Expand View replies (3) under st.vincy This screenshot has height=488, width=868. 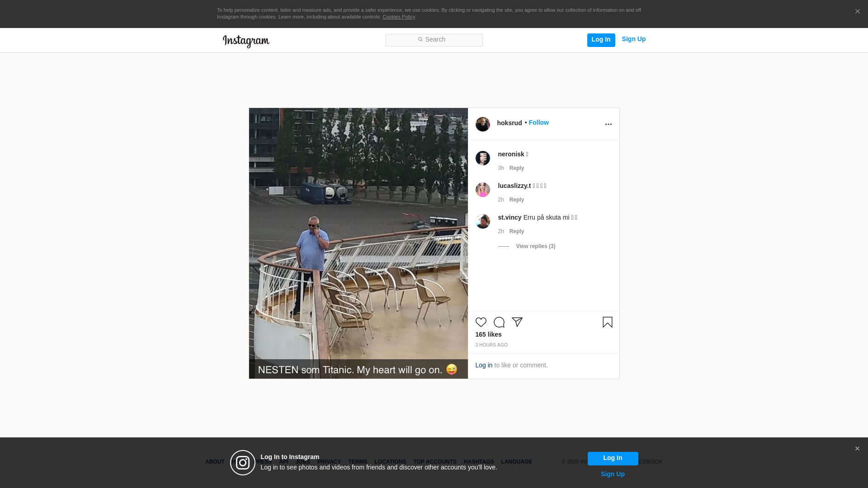click(x=535, y=246)
